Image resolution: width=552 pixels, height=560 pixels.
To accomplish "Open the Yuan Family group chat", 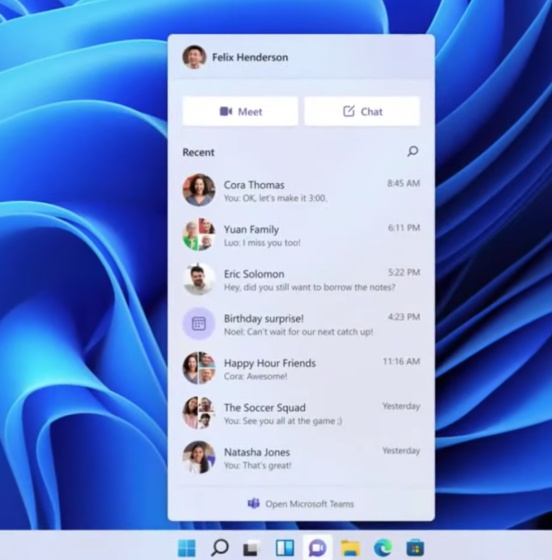I will point(301,235).
